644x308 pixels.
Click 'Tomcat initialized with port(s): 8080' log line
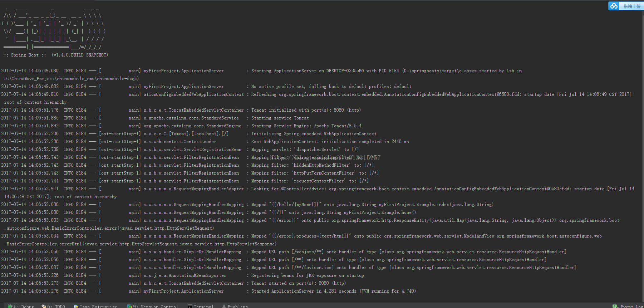point(306,110)
